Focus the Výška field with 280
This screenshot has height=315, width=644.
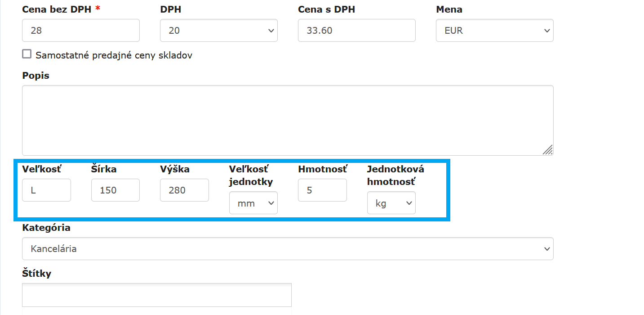click(184, 190)
